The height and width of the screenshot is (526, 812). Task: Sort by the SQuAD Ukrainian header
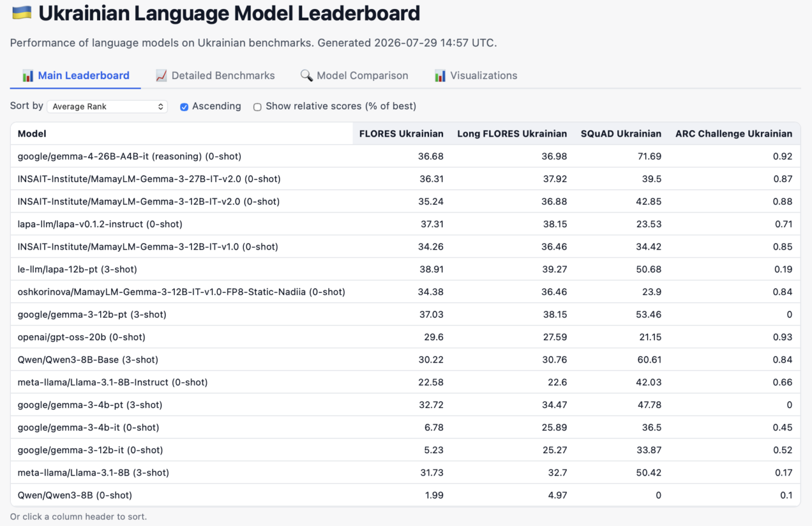tap(621, 134)
